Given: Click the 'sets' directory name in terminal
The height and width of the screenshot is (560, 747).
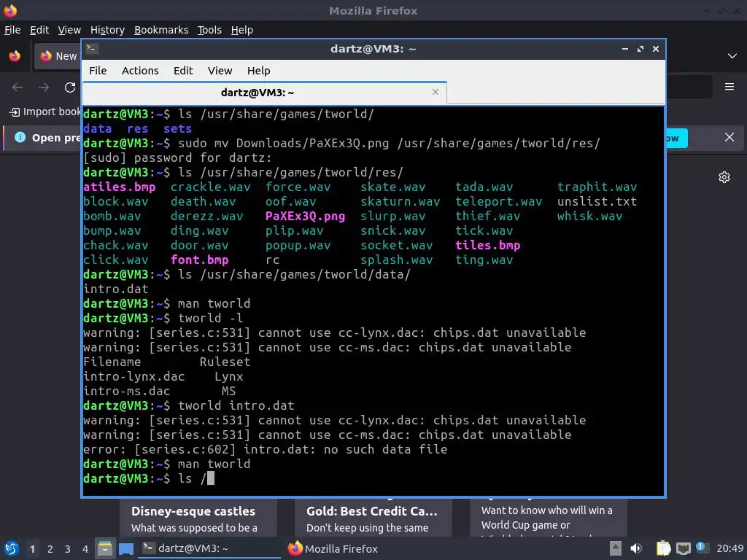Looking at the screenshot, I should pos(178,128).
